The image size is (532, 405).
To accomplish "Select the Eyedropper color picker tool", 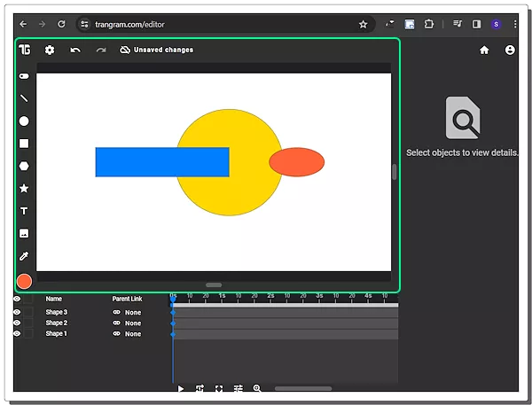I will point(24,256).
